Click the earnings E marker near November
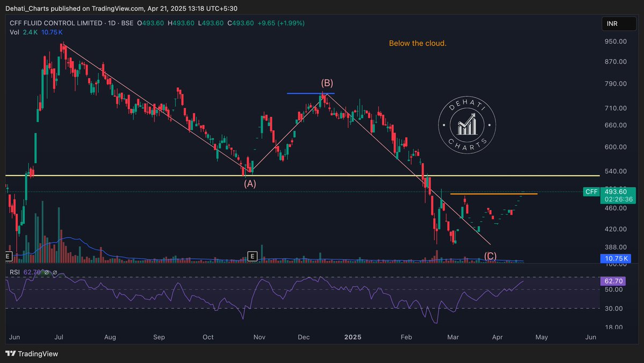644x363 pixels. 252,256
